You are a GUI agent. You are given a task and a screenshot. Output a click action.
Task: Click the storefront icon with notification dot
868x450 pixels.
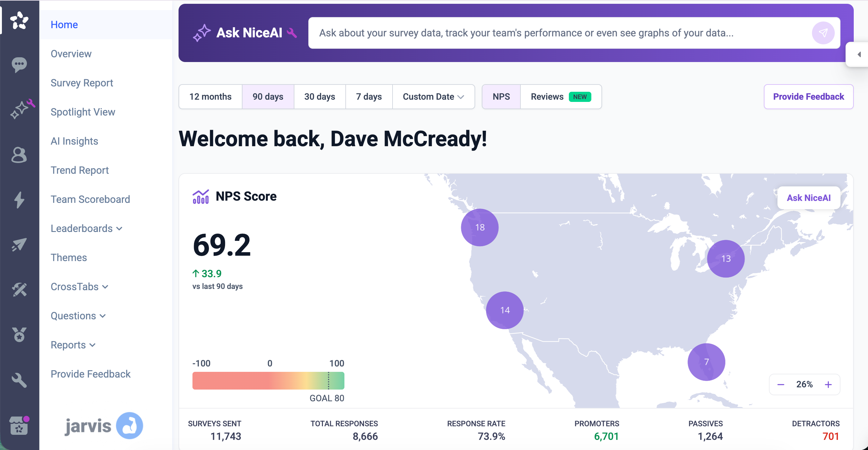pos(19,426)
